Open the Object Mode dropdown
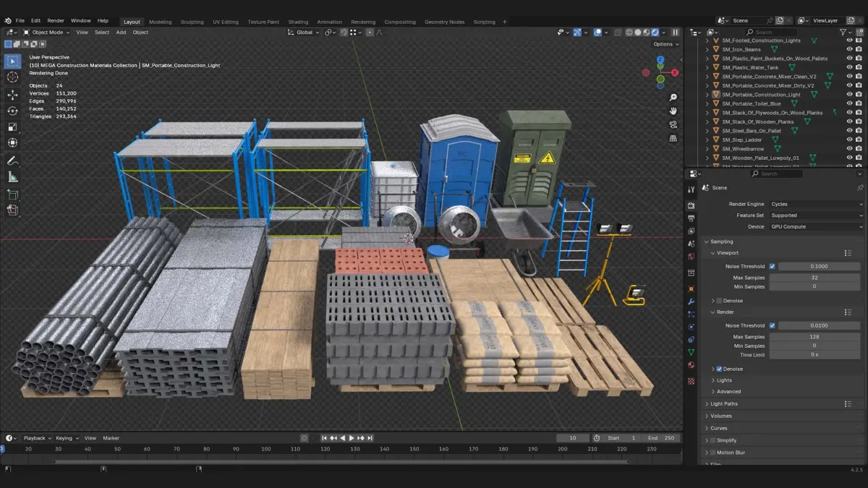 [x=47, y=33]
